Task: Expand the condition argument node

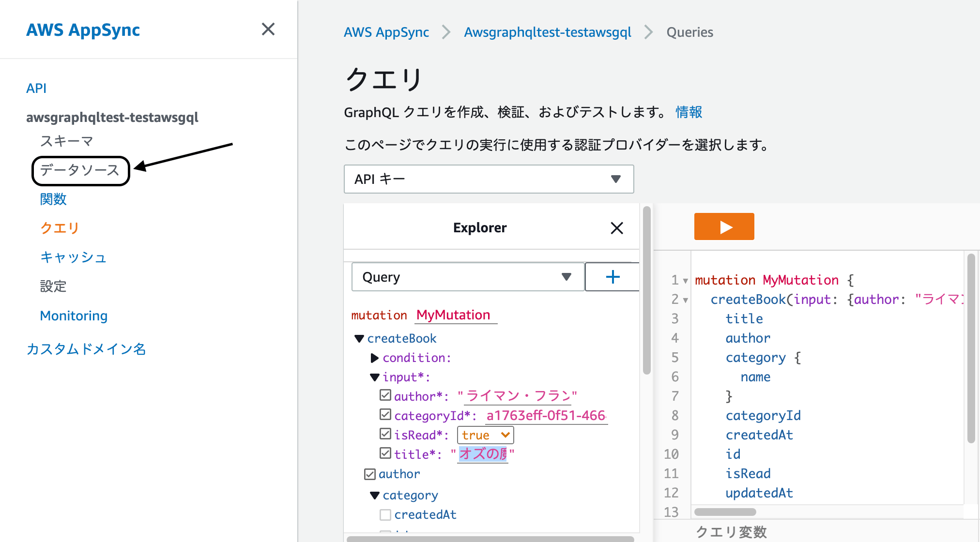Action: point(374,358)
